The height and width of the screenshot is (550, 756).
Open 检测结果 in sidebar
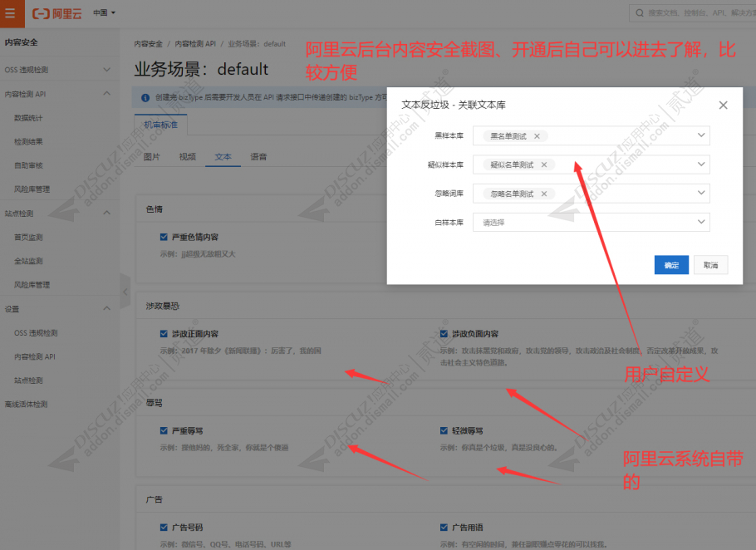click(x=28, y=142)
